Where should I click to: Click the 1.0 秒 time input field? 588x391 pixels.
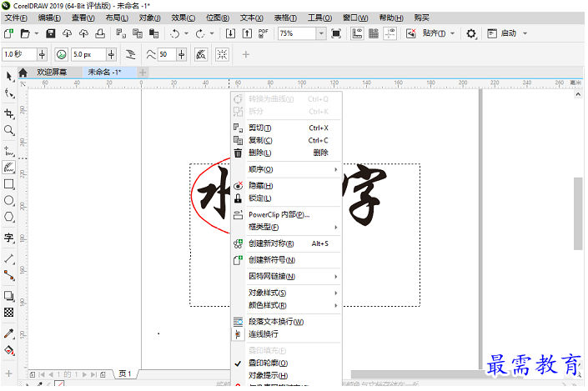tap(19, 54)
